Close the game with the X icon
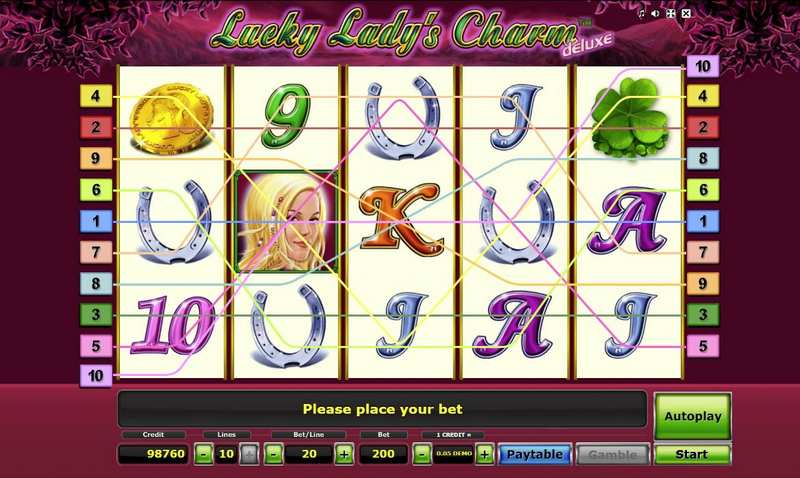The image size is (800, 478). [x=686, y=14]
